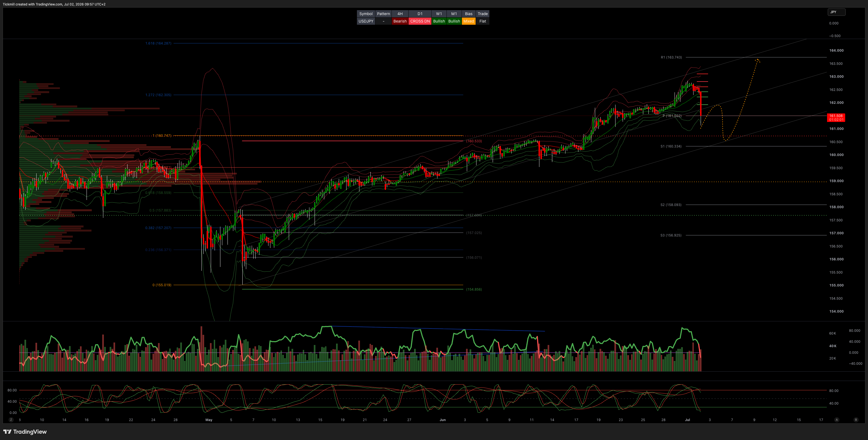
Task: Open the TradingView logo link
Action: [25, 431]
